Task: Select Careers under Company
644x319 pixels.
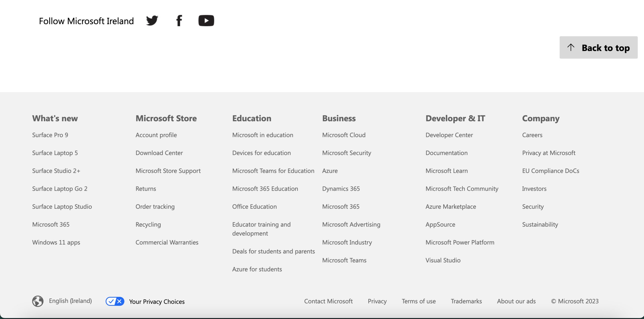Action: (532, 135)
